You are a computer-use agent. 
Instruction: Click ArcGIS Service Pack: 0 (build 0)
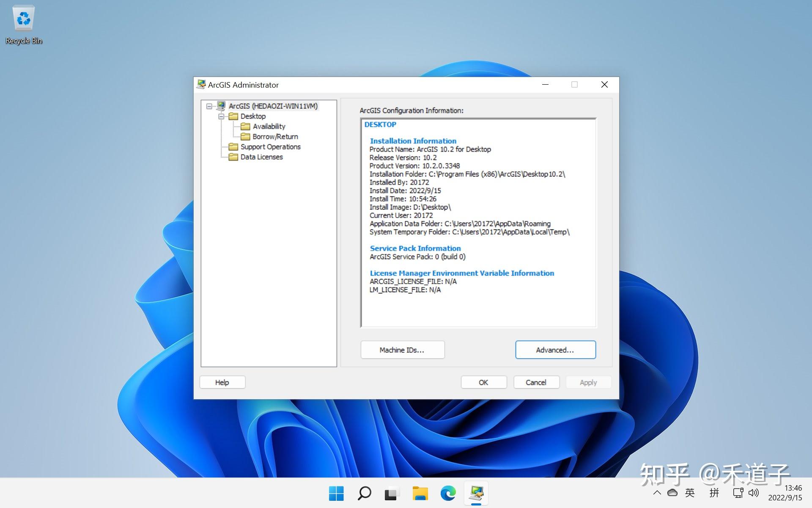pyautogui.click(x=417, y=257)
